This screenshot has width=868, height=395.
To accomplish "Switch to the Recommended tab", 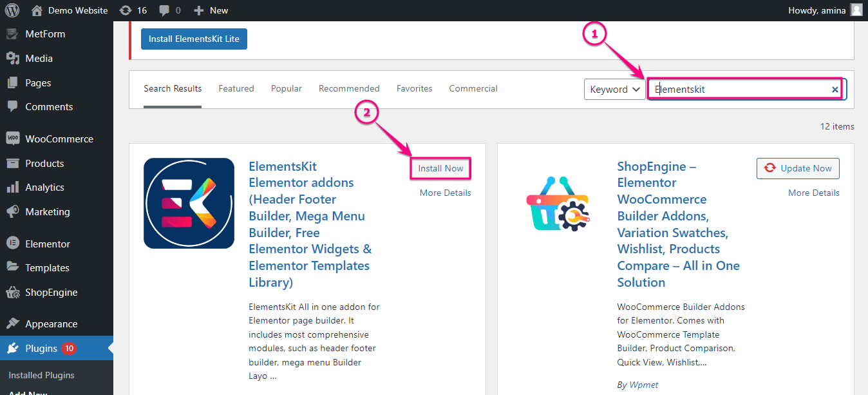I will point(349,89).
